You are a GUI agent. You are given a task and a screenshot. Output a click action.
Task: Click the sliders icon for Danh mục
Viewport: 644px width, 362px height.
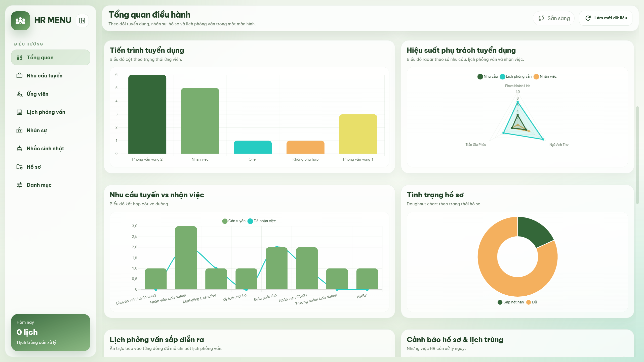pyautogui.click(x=19, y=185)
